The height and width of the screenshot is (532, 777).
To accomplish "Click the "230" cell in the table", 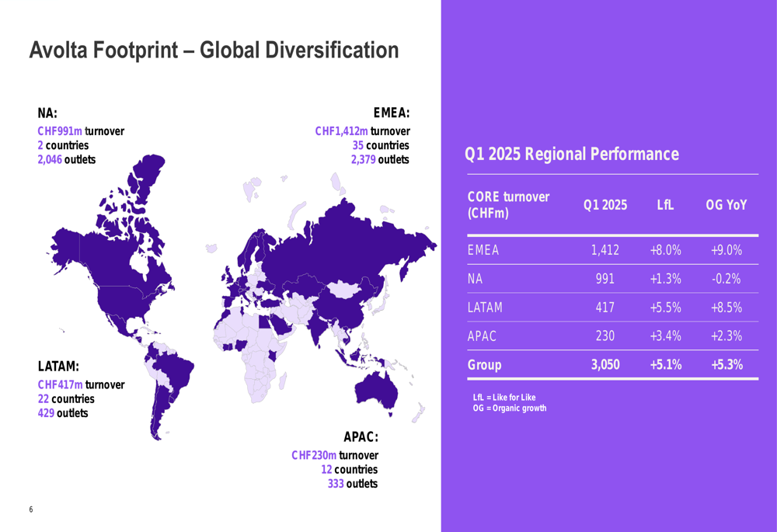I will 605,336.
